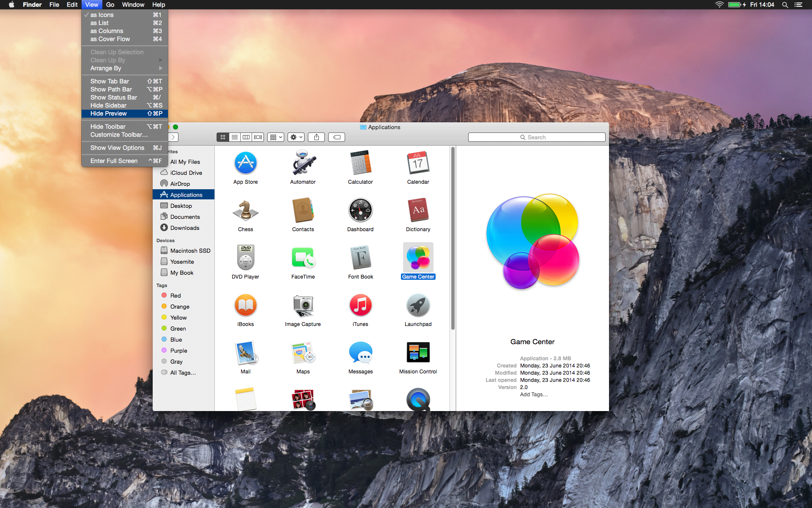Open the Action gear dropdown
This screenshot has width=812, height=508.
coord(296,137)
